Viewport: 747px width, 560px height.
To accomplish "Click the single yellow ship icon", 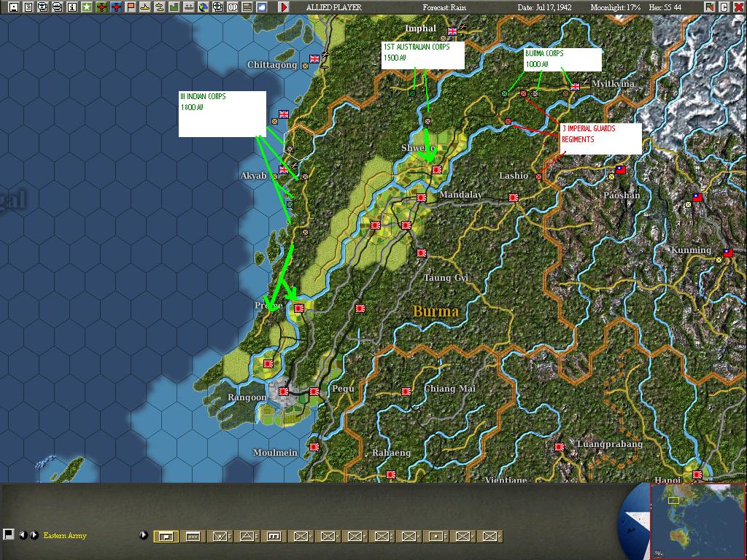I will coord(145,7).
